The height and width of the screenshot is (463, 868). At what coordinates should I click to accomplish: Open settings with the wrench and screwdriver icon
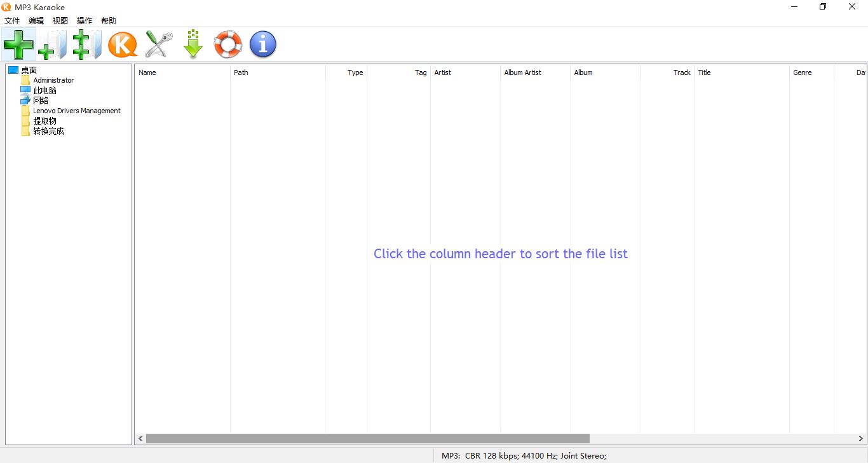[158, 45]
